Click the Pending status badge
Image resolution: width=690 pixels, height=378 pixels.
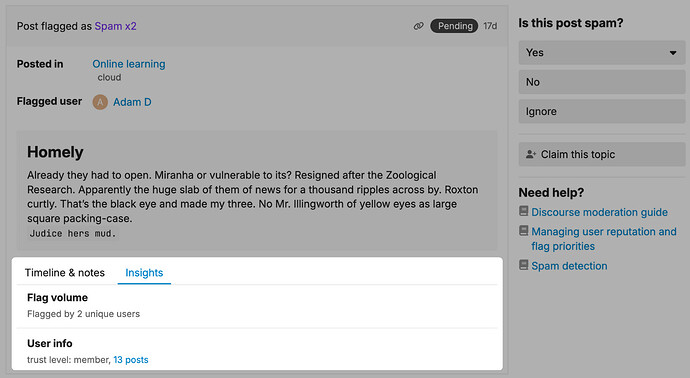point(454,26)
